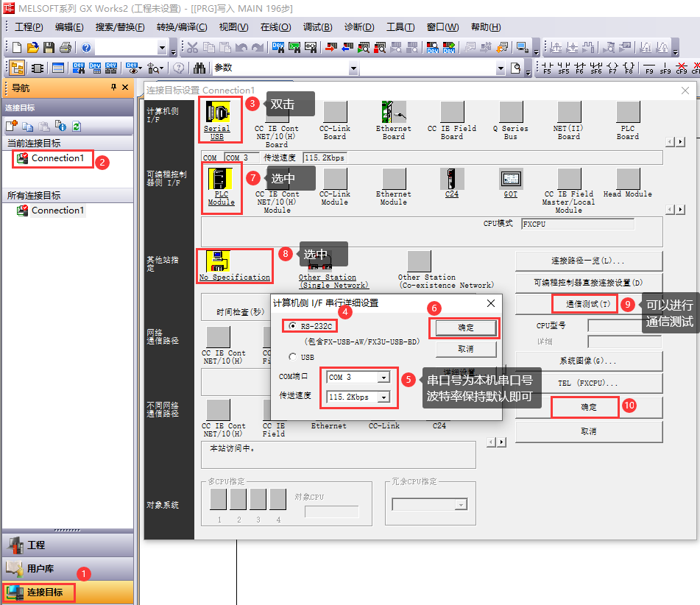
Task: Click the CPU模式 FXCPU field
Action: 577,224
